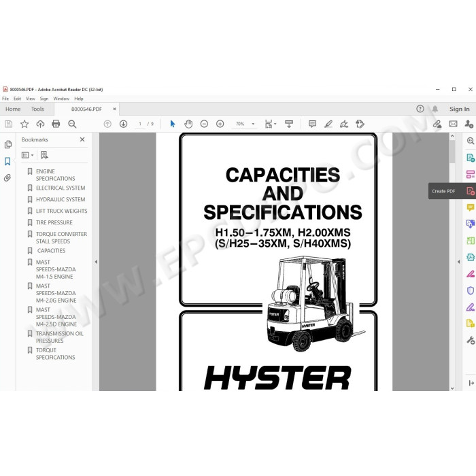This screenshot has height=476, width=476.
Task: Open TRANSMISSION OIL PRESSURES bookmark
Action: point(60,337)
